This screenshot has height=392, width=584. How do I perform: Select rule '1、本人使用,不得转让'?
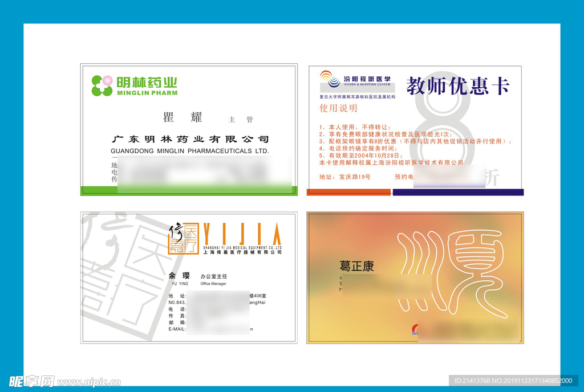(x=355, y=127)
